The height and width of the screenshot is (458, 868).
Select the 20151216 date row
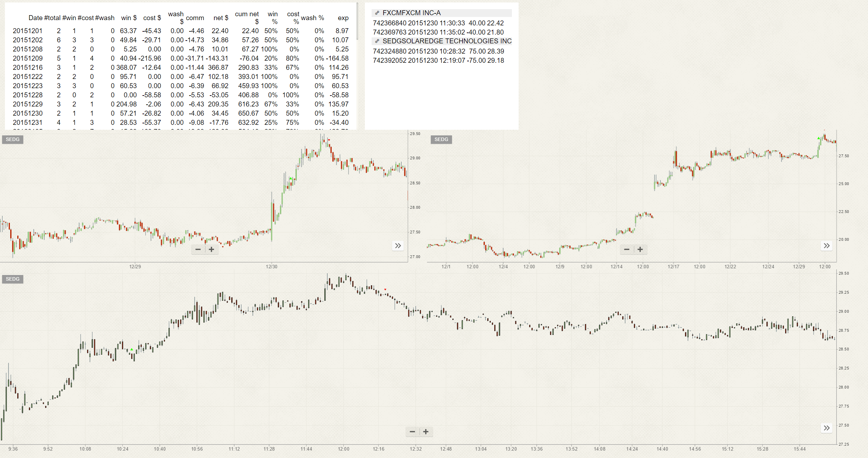[x=181, y=67]
